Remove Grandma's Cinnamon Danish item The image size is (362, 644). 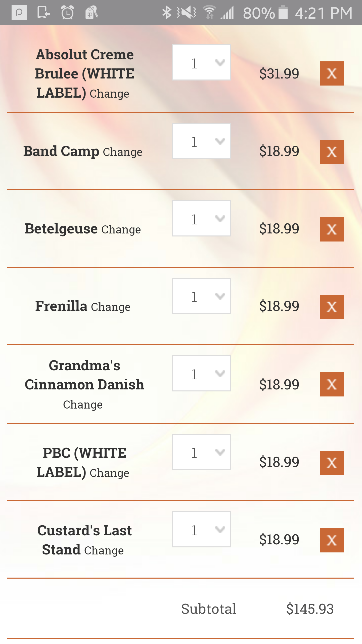tap(332, 384)
